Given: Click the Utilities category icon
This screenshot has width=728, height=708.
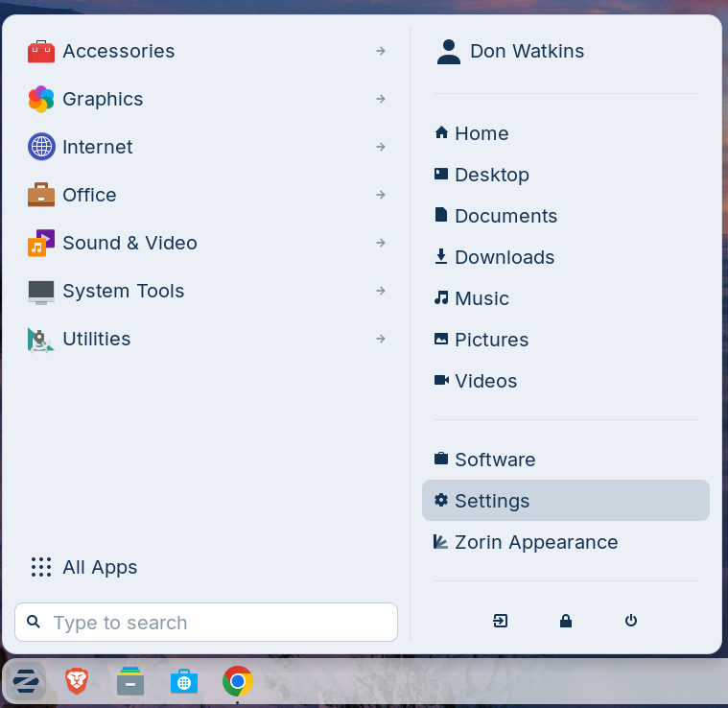Looking at the screenshot, I should [40, 340].
